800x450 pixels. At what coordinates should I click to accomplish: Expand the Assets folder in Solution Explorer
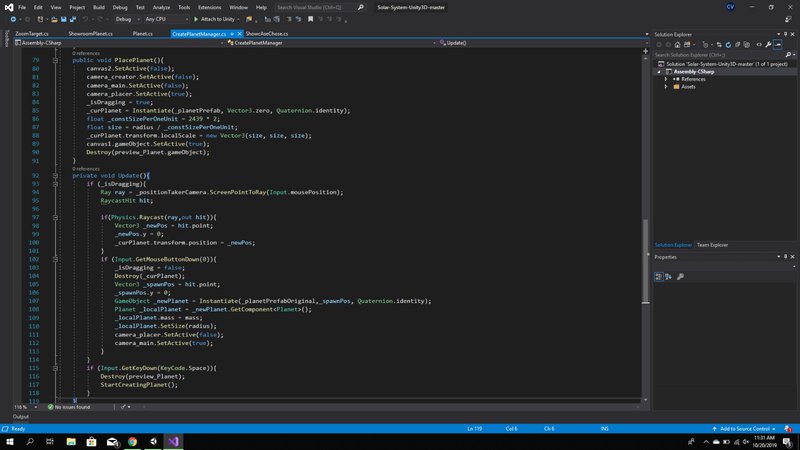pos(667,86)
